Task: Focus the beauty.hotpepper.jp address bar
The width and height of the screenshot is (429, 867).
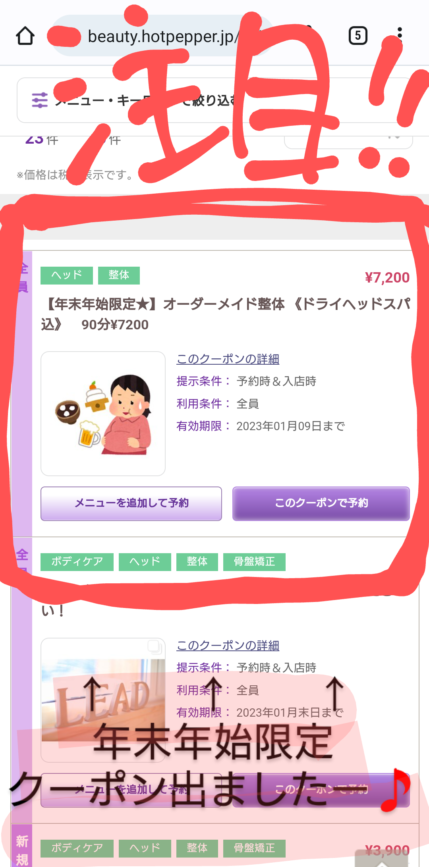Action: pyautogui.click(x=163, y=36)
